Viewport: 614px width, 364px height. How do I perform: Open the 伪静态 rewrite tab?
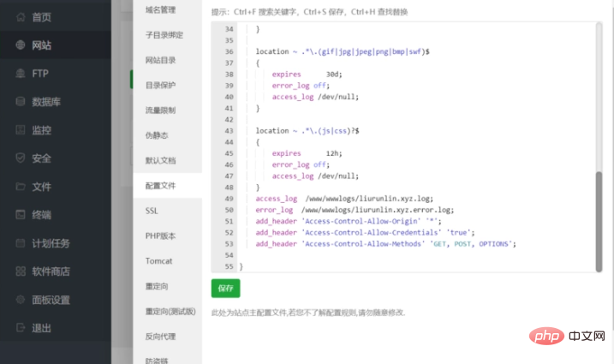click(157, 135)
